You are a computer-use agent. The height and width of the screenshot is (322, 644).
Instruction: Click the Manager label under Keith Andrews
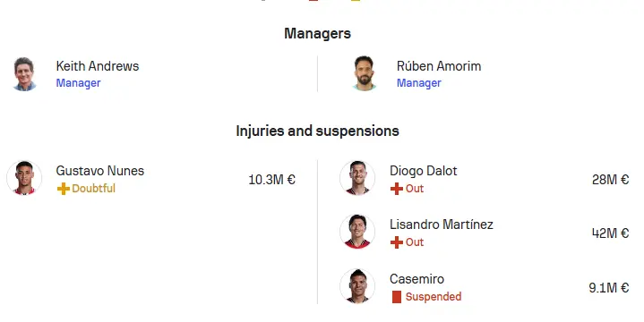78,83
